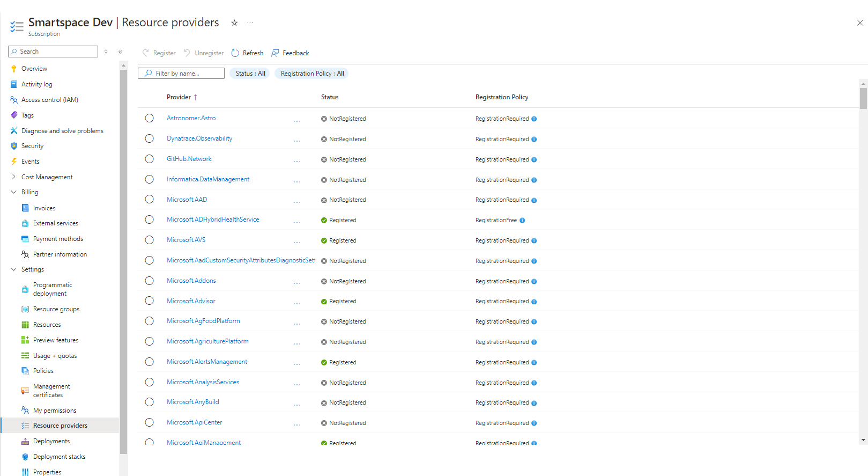
Task: Open the Dynatrace.Observability provider link
Action: coord(199,138)
